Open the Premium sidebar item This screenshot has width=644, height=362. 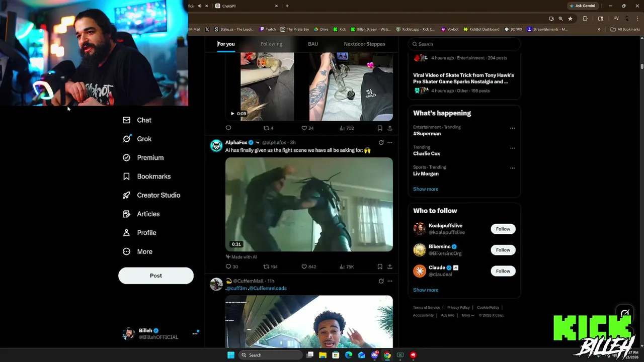coord(143,157)
